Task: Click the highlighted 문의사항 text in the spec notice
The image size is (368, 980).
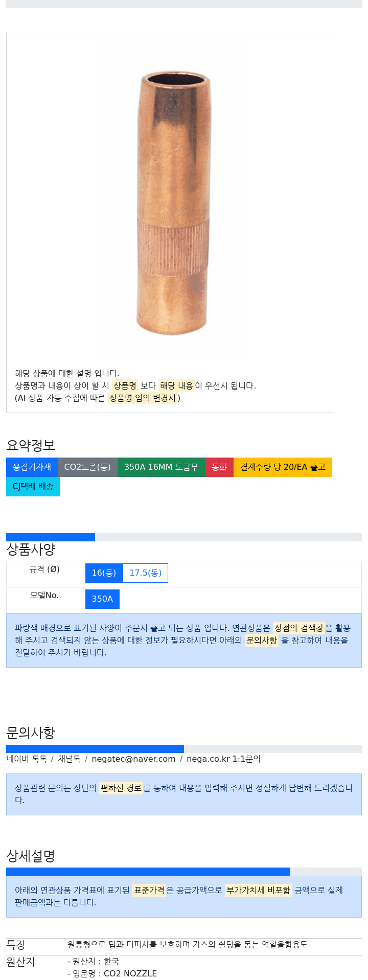Action: click(262, 640)
